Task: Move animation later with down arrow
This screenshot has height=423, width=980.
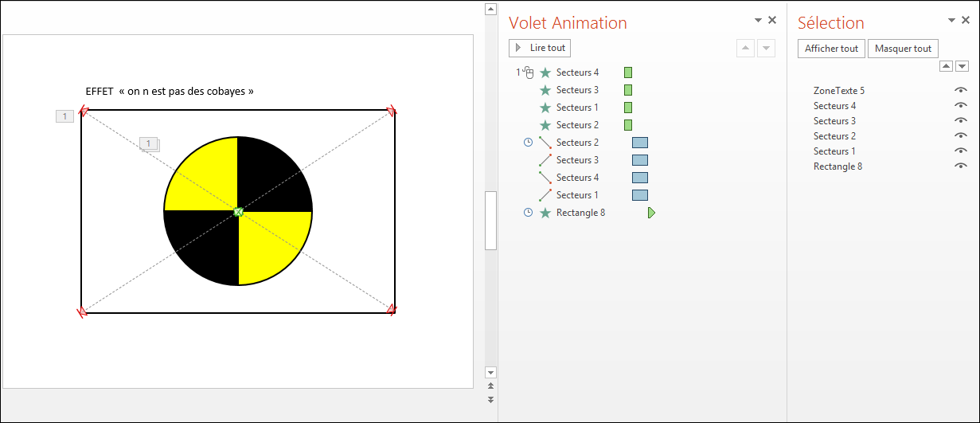Action: coord(766,49)
